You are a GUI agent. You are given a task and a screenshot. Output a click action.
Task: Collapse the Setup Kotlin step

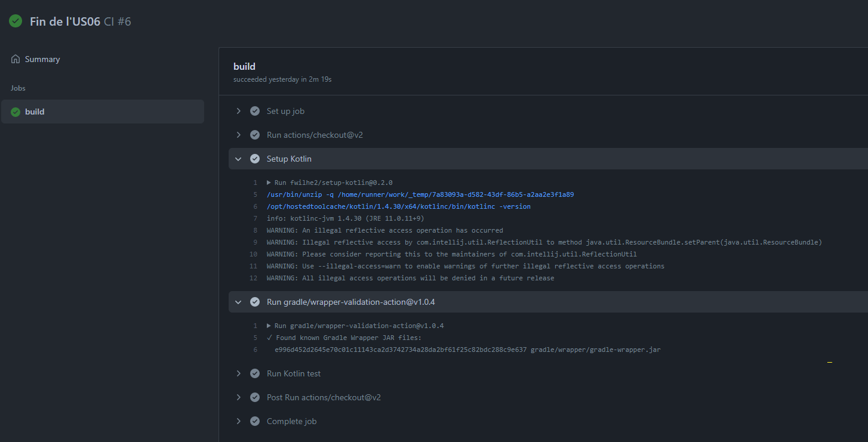238,159
